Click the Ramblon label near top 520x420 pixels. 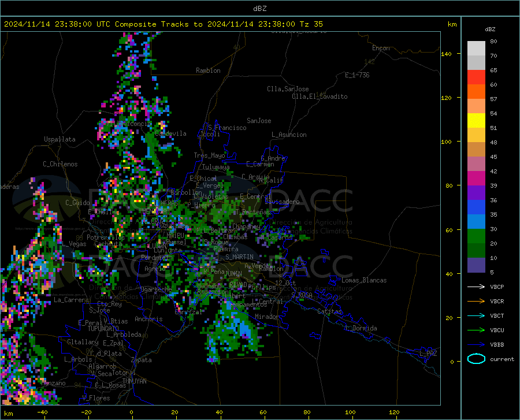point(208,70)
